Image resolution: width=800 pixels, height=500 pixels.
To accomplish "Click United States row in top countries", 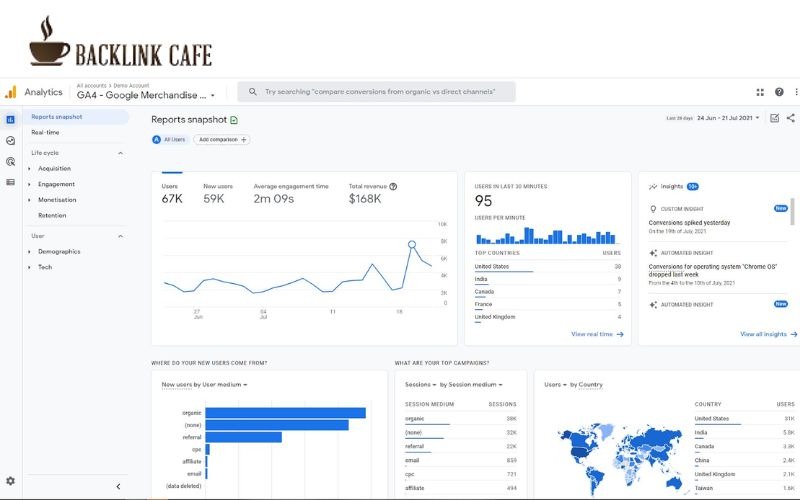I will pos(547,267).
